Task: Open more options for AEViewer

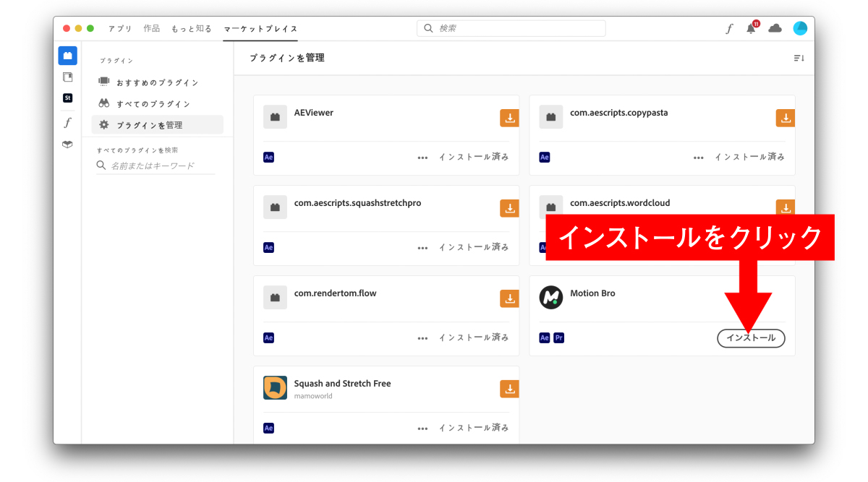Action: point(422,158)
